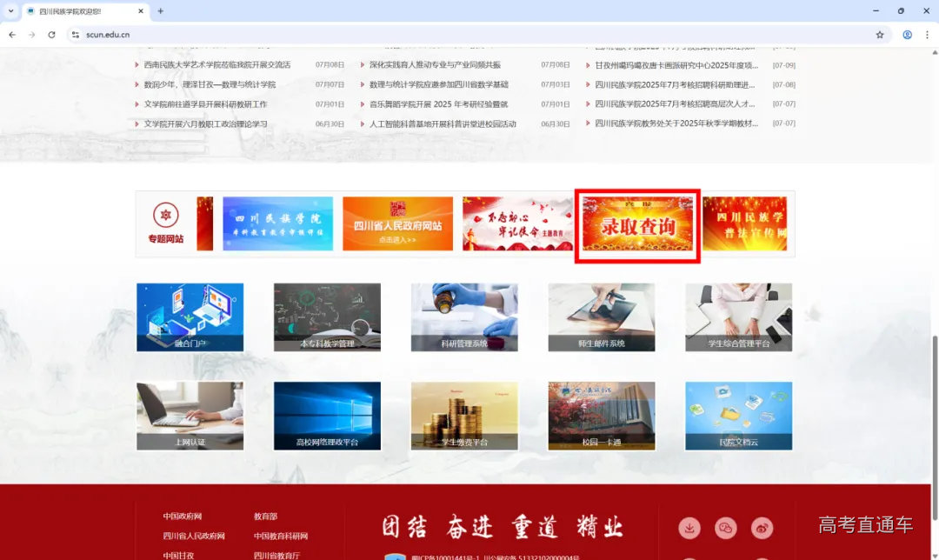
Task: Open the Chrome profile avatar icon
Action: (x=907, y=35)
